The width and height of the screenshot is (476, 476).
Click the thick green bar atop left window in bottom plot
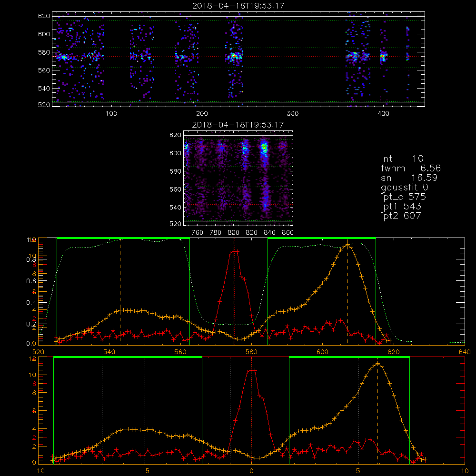[128, 357]
